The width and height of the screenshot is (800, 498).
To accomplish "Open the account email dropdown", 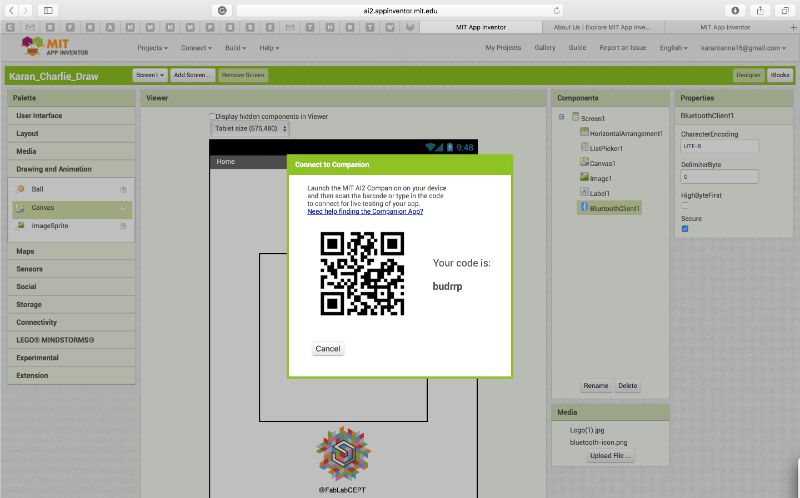I will coord(743,48).
